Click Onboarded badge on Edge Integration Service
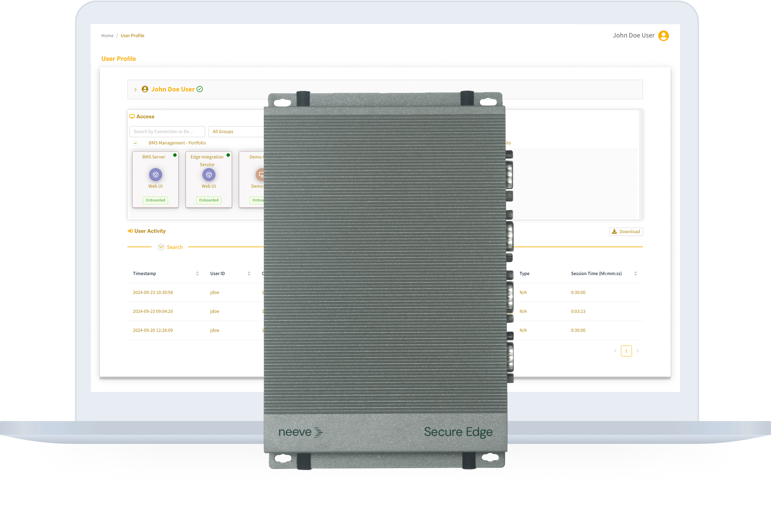The width and height of the screenshot is (771, 532). click(x=209, y=200)
